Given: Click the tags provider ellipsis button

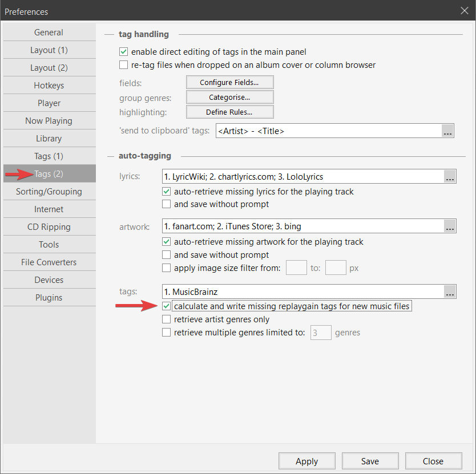Looking at the screenshot, I should 450,292.
